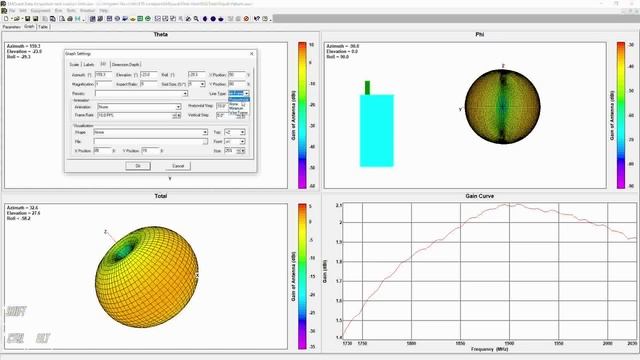
Task: Click the print preview page toolbar icon
Action: coord(62,19)
